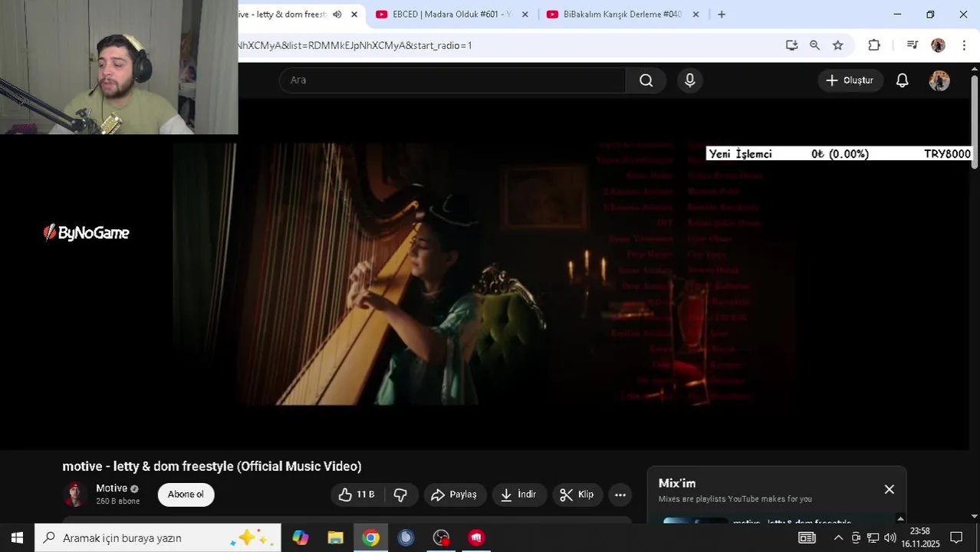
Task: Open the network tray icon
Action: 873,537
